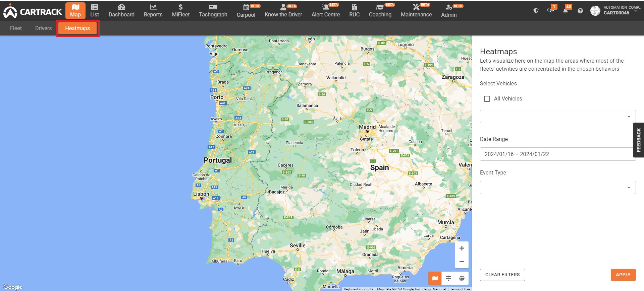This screenshot has width=644, height=291.
Task: Go to the Dashboard section
Action: click(x=121, y=11)
